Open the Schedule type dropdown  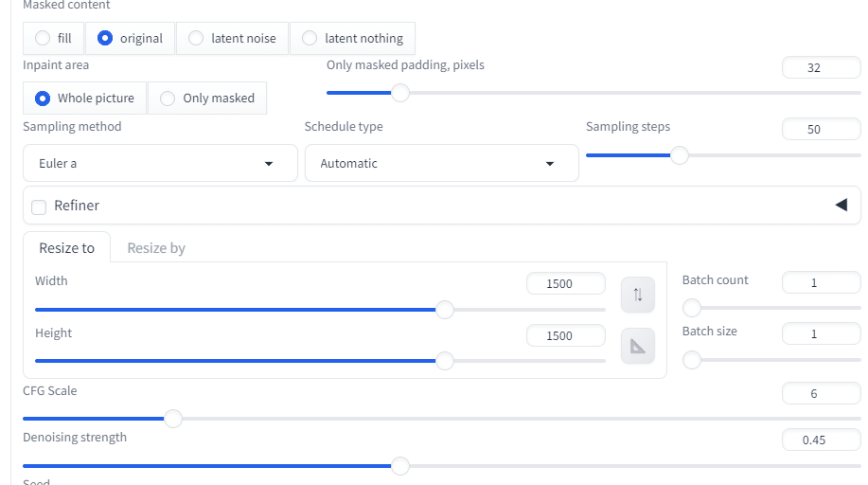(441, 164)
